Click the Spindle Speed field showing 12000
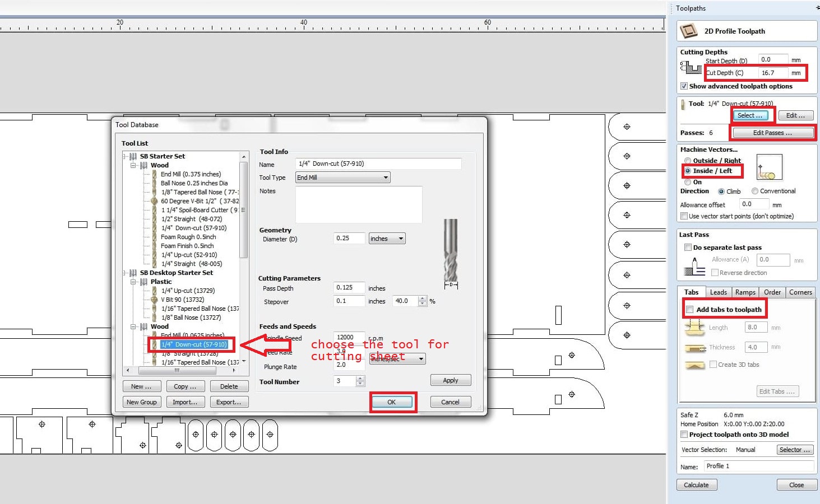The image size is (820, 504). (349, 337)
